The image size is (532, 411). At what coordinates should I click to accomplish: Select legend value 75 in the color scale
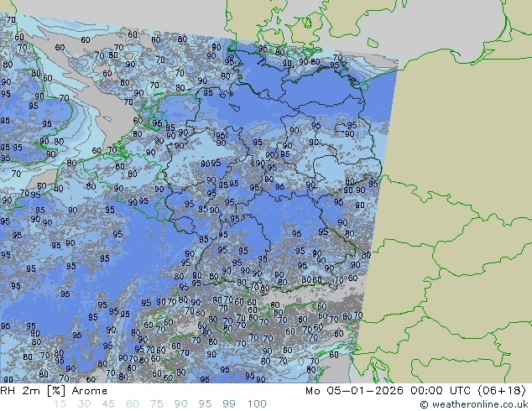156,404
